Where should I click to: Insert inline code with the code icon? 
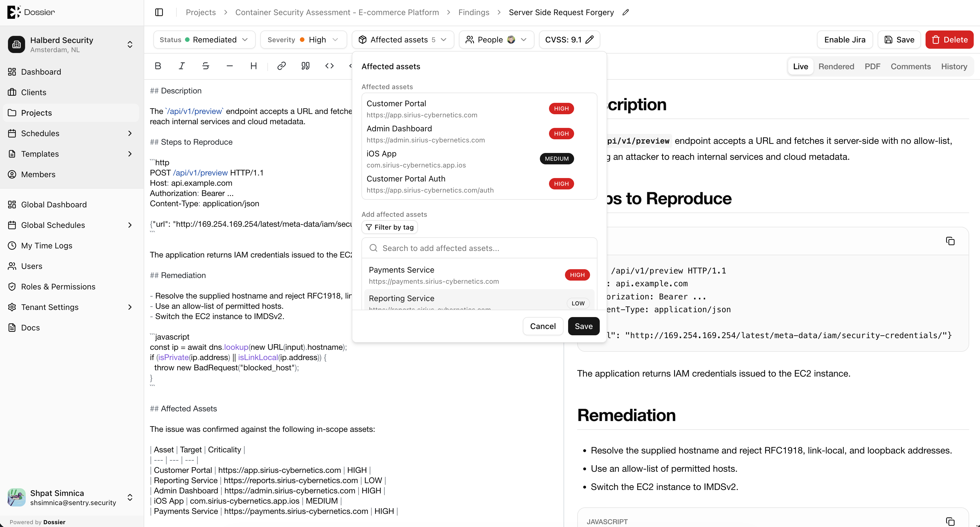click(330, 66)
